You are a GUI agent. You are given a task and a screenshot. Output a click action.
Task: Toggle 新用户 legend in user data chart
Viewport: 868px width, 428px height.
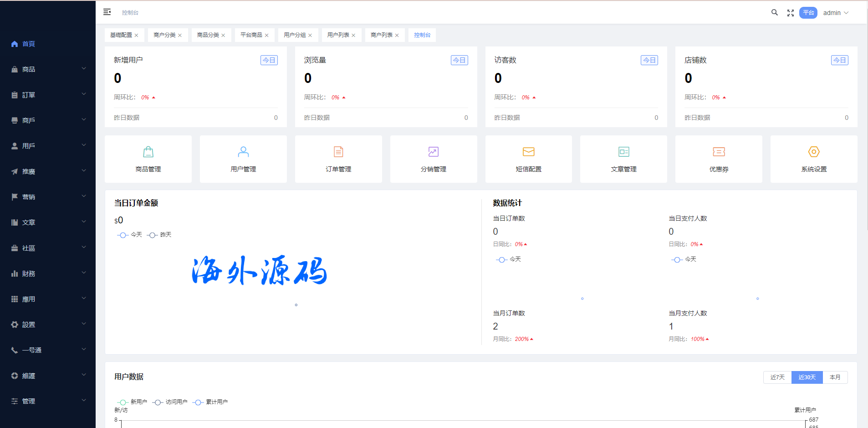pyautogui.click(x=133, y=402)
